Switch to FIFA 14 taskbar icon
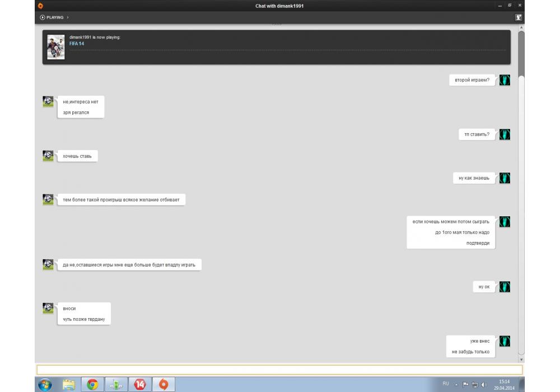560x392 pixels. click(x=140, y=384)
